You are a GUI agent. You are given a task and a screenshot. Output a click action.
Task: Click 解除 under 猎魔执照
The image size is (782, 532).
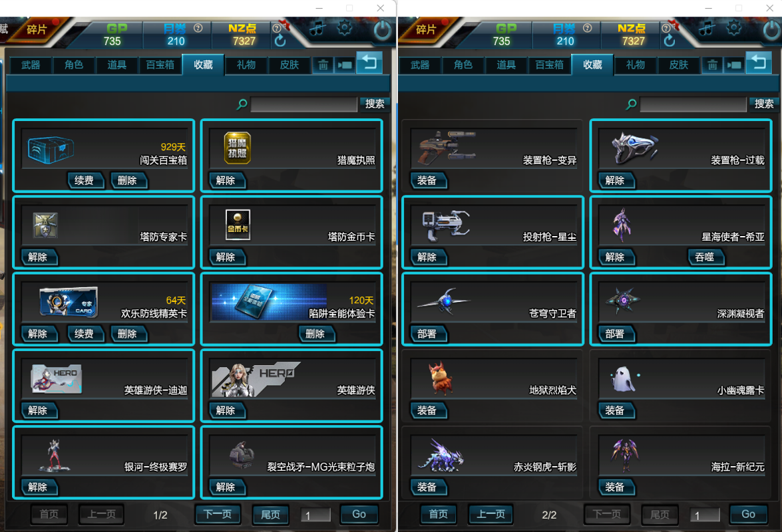point(226,180)
